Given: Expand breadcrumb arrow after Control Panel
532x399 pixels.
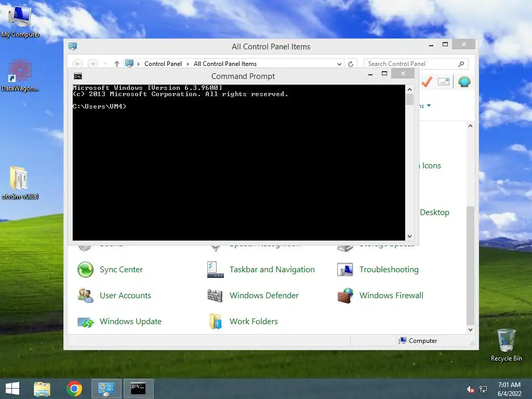Looking at the screenshot, I should (x=188, y=64).
